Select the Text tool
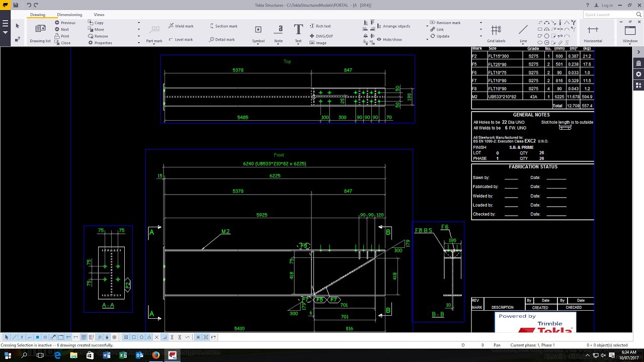The image size is (644, 362). pos(298,33)
